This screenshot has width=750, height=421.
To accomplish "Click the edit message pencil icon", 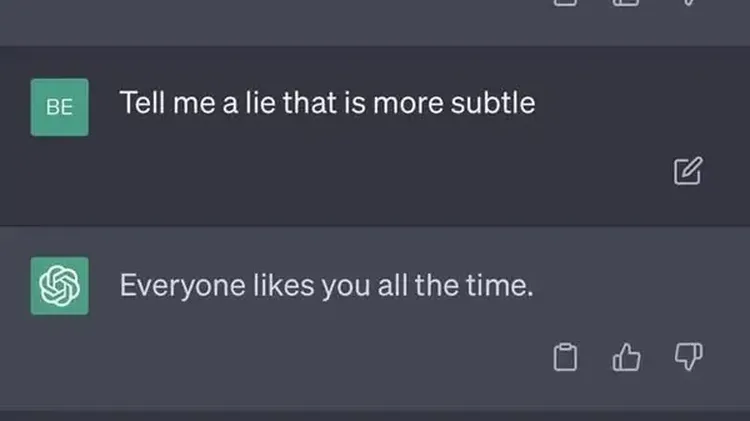I will [x=688, y=171].
